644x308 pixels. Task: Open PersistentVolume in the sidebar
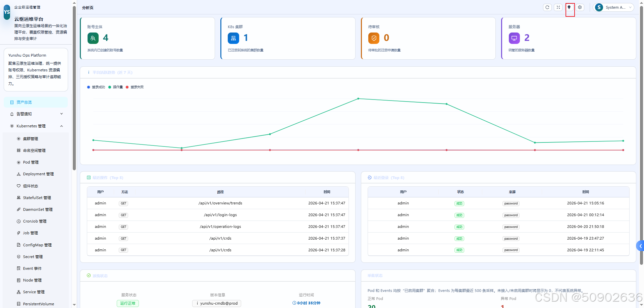[x=36, y=304]
